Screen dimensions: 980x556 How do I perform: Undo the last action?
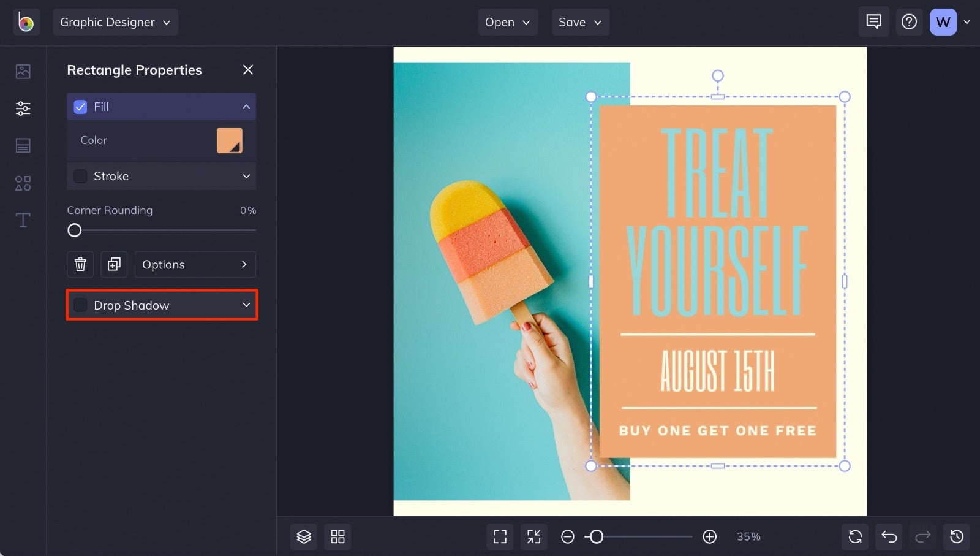pos(889,536)
